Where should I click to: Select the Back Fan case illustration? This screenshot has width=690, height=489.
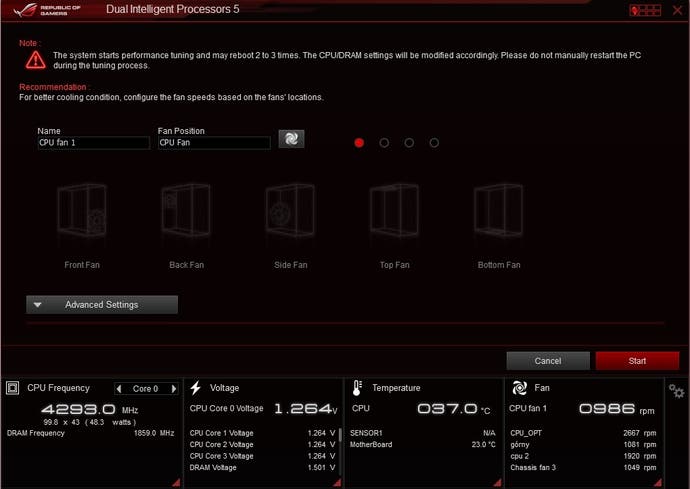pyautogui.click(x=186, y=210)
